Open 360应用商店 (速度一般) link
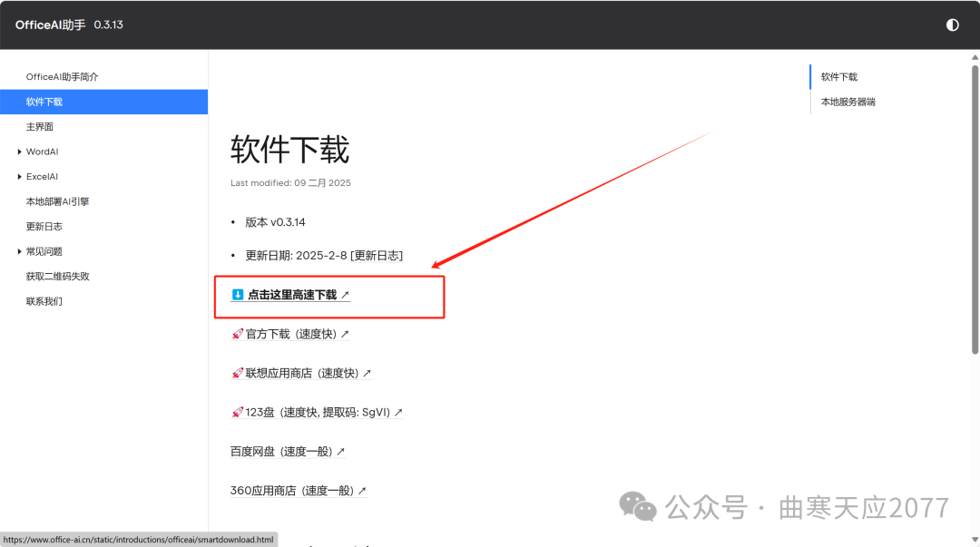 tap(299, 491)
